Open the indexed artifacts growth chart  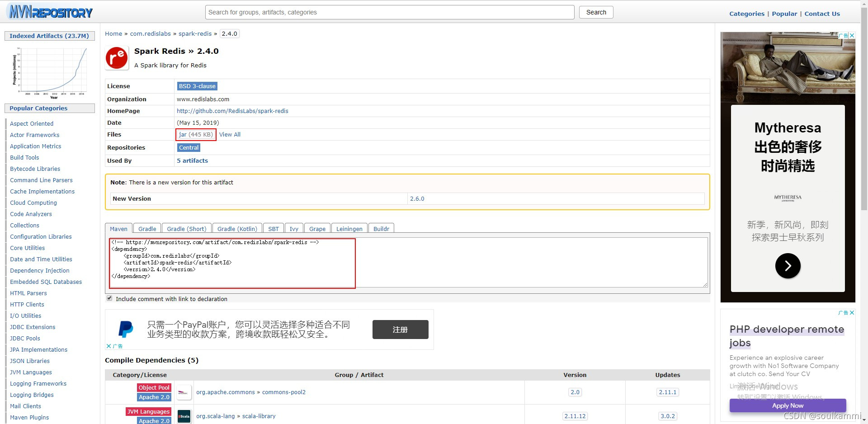click(x=50, y=72)
